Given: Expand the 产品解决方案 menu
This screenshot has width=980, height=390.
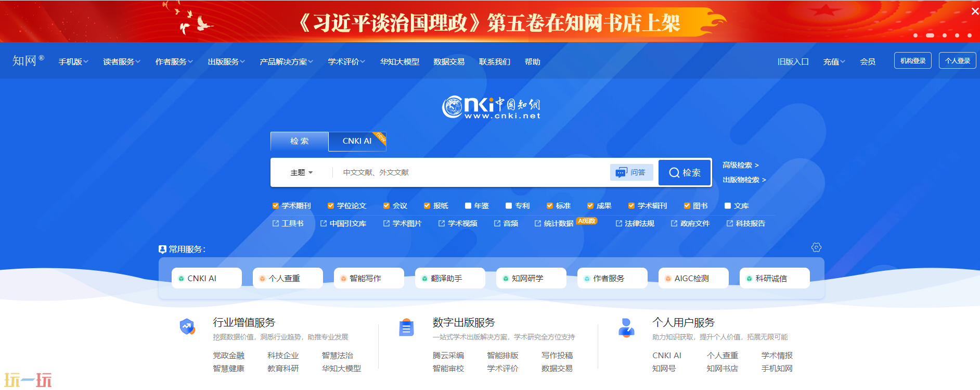Looking at the screenshot, I should tap(286, 61).
